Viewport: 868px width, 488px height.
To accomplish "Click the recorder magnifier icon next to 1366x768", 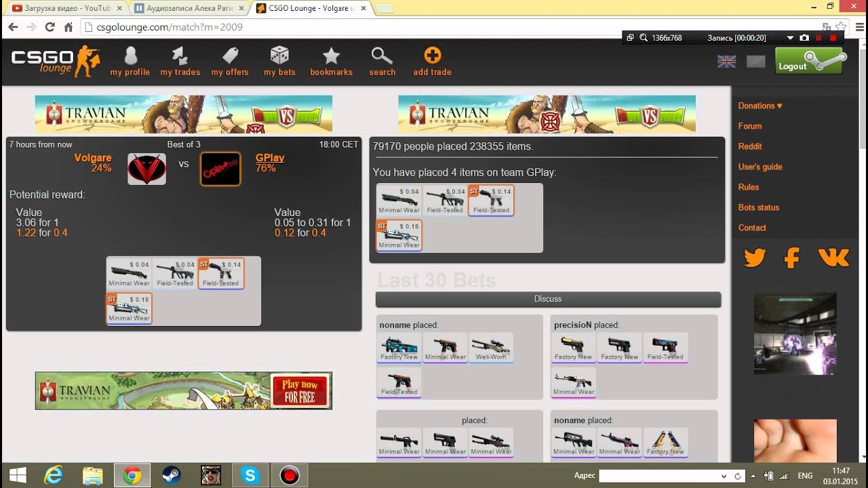I will [x=644, y=38].
